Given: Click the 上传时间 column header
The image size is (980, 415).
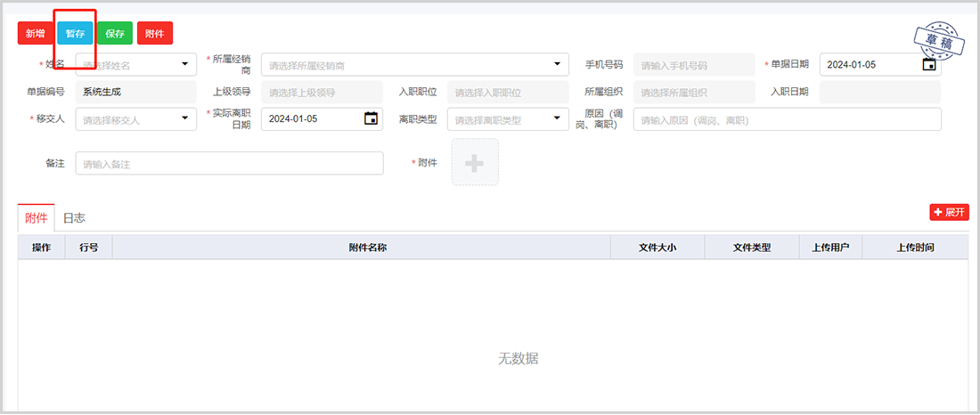Looking at the screenshot, I should (915, 248).
